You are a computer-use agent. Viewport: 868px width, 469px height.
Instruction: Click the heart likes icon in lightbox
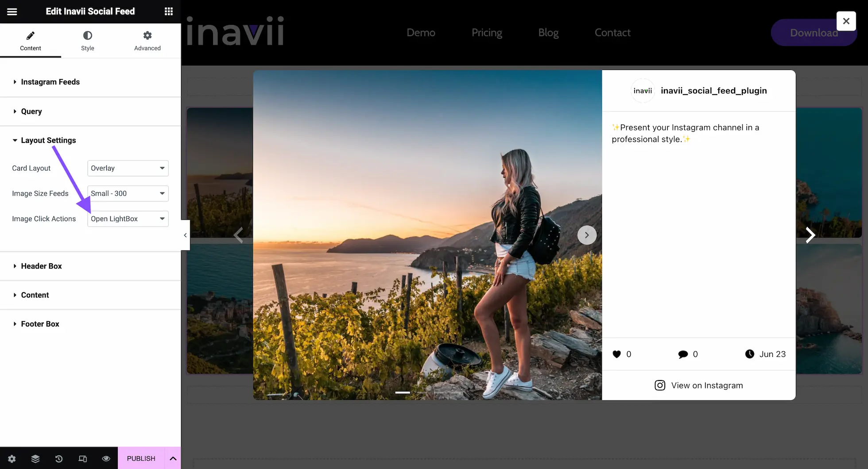616,354
